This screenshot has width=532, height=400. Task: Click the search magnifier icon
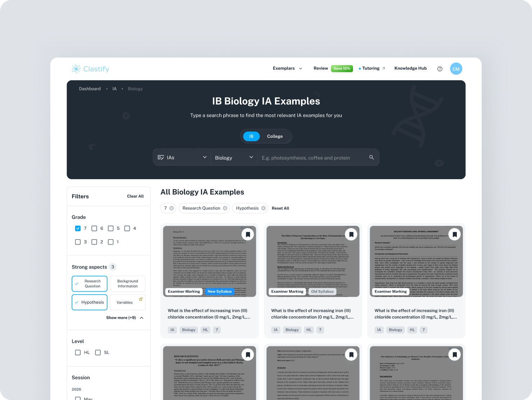[x=371, y=158]
